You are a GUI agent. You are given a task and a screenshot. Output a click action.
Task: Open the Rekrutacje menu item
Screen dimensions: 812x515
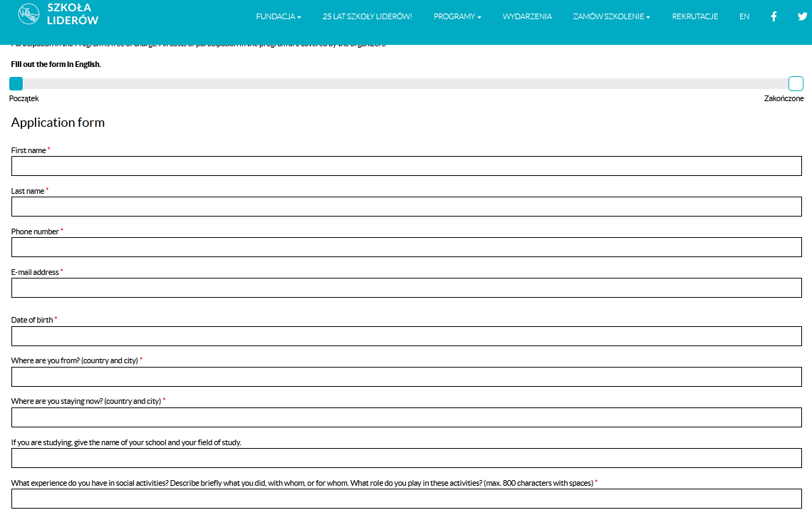pyautogui.click(x=695, y=16)
